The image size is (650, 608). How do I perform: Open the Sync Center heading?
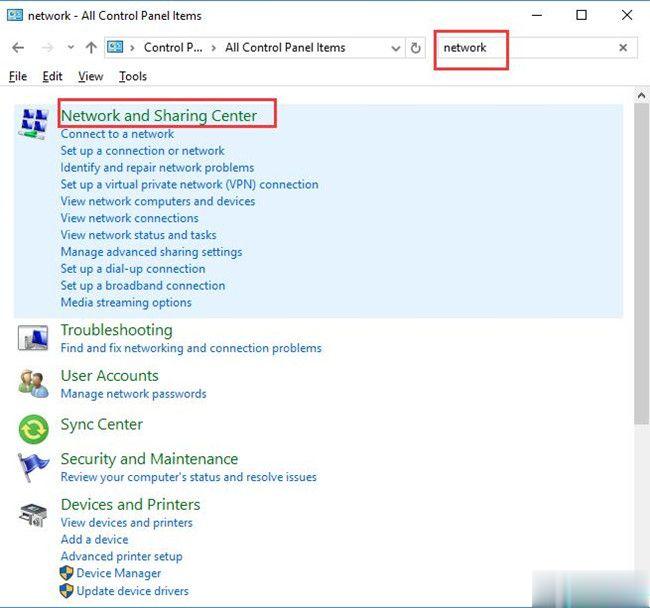[x=102, y=425]
